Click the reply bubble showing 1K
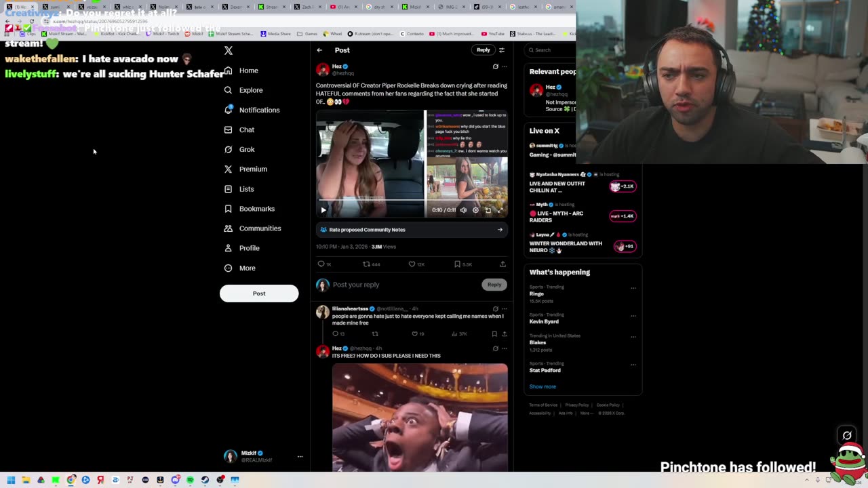 pyautogui.click(x=324, y=264)
